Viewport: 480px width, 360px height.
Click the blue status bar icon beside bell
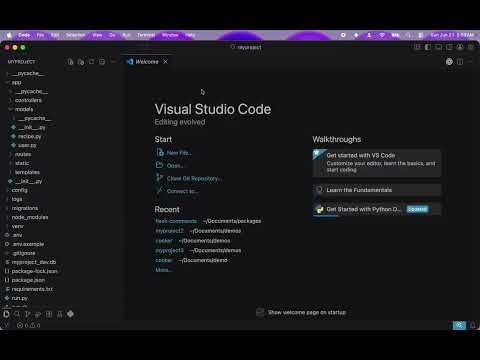coord(459,325)
